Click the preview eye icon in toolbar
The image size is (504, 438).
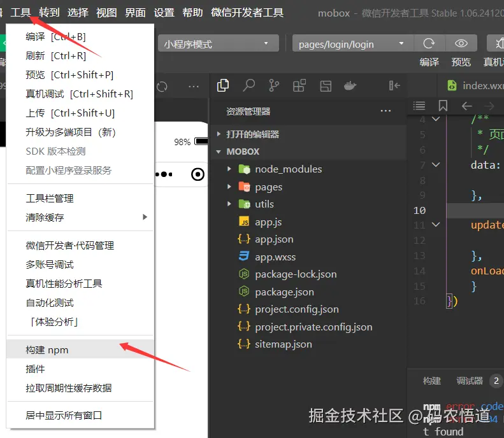coord(461,43)
